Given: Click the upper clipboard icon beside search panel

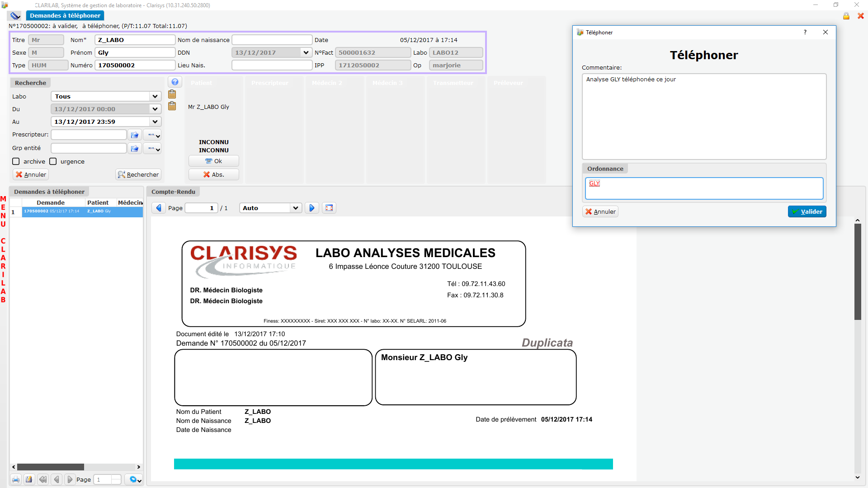Looking at the screenshot, I should (x=172, y=94).
